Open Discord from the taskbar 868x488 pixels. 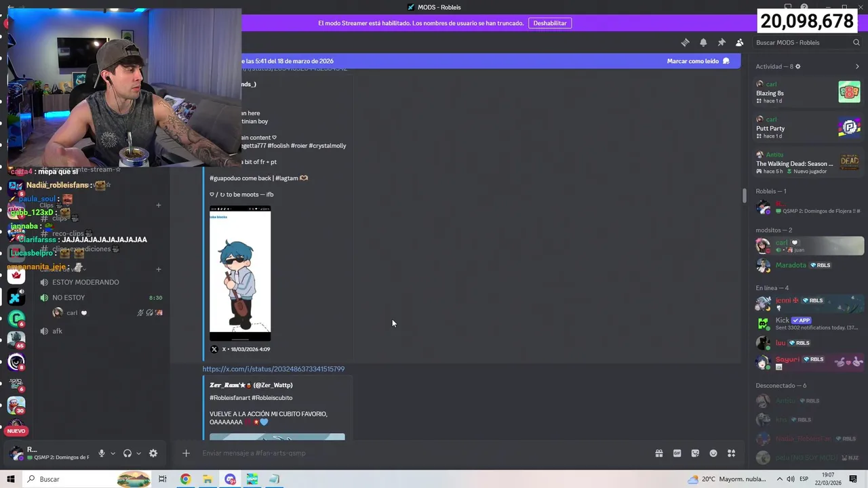(230, 479)
